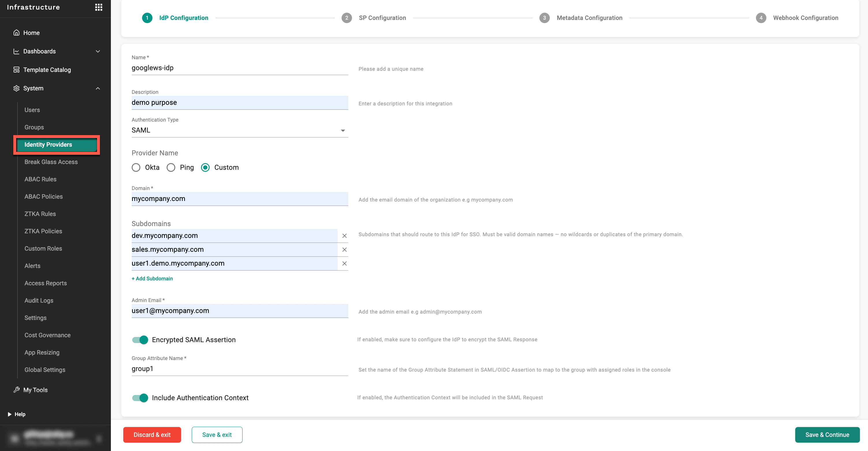868x451 pixels.
Task: Click the Save & exit button
Action: tap(217, 435)
